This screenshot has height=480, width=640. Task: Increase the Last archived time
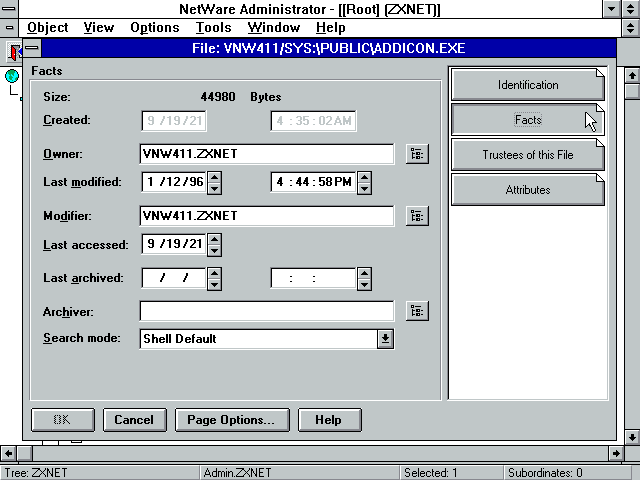(364, 273)
